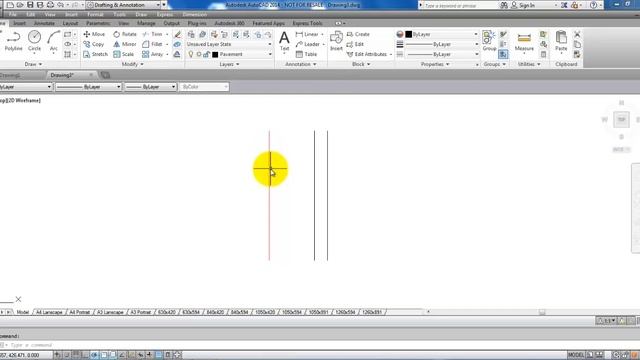The width and height of the screenshot is (640, 360).
Task: Click the Group tool
Action: click(489, 41)
